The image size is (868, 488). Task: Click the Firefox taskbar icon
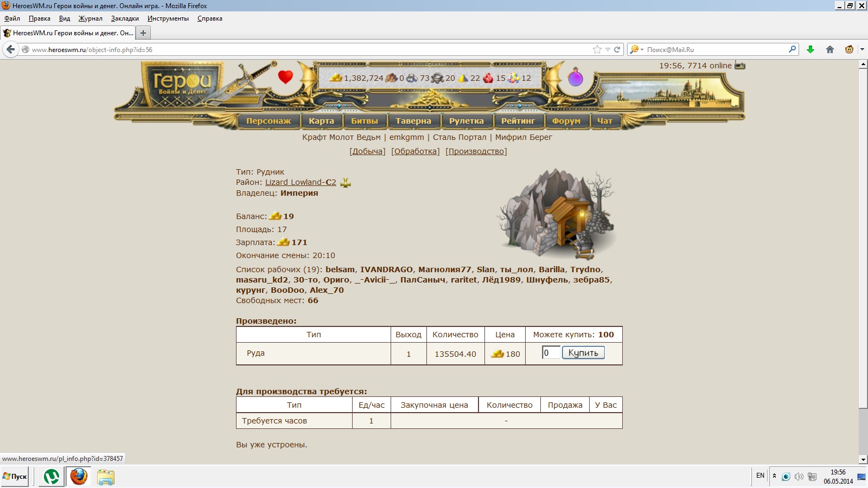[x=79, y=477]
